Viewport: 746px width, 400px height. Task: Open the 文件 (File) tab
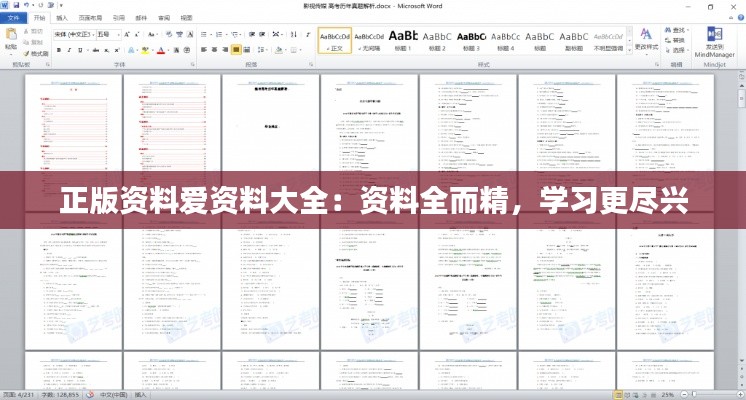tap(13, 18)
